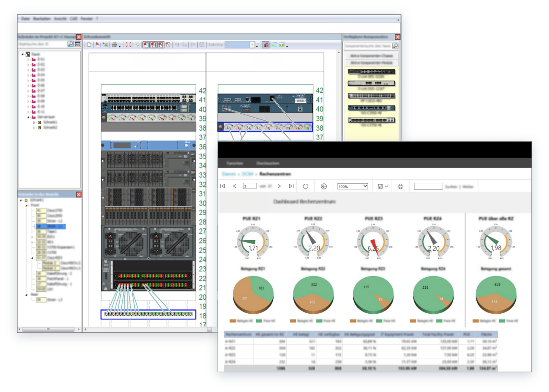Print the dashboard report
This screenshot has height=392, width=549.
(x=400, y=186)
